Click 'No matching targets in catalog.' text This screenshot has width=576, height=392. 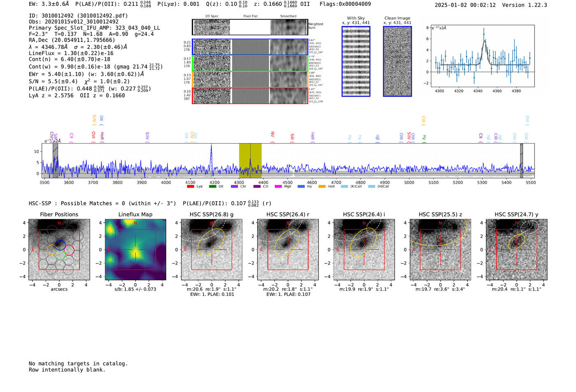(78, 364)
